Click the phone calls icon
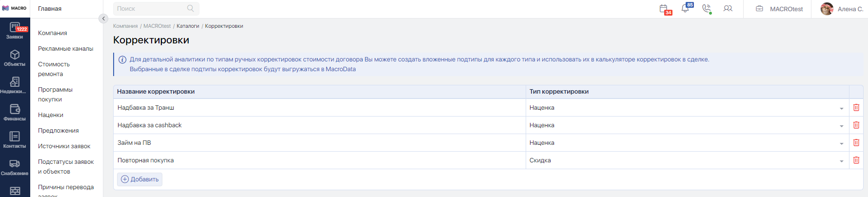This screenshot has width=868, height=197. 707,8
